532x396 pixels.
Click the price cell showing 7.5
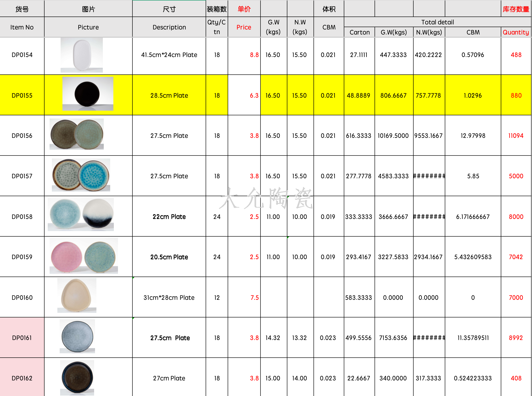244,297
